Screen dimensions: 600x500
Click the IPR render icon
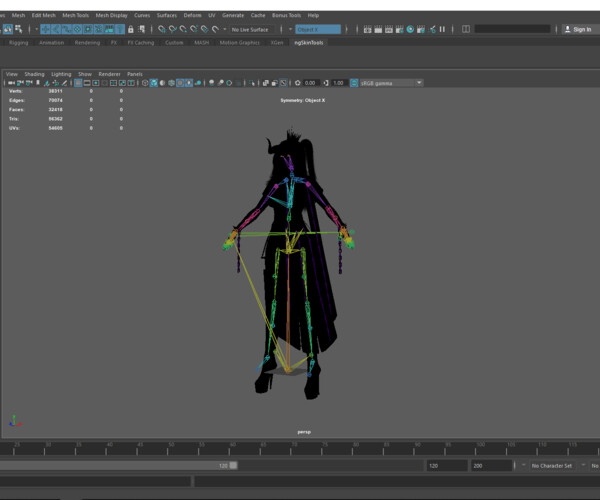[x=389, y=29]
